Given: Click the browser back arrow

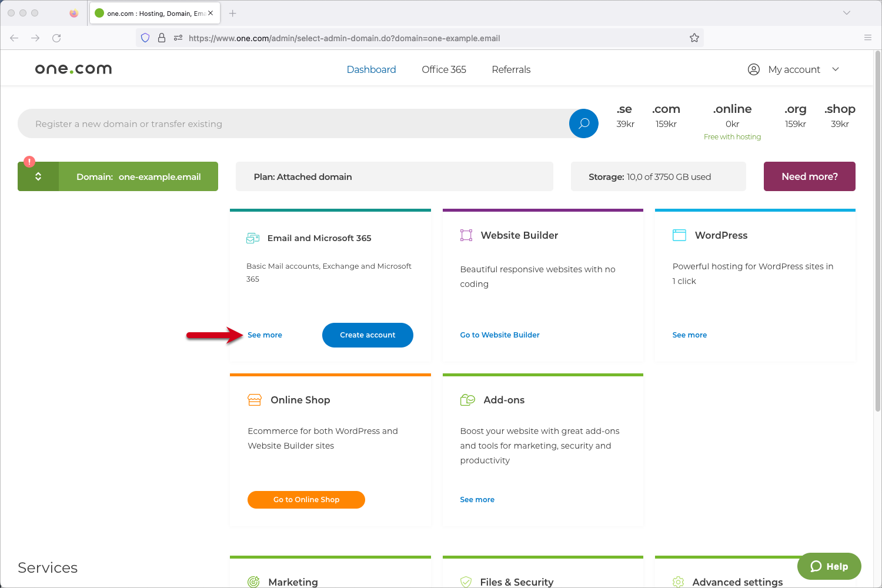Looking at the screenshot, I should [14, 38].
